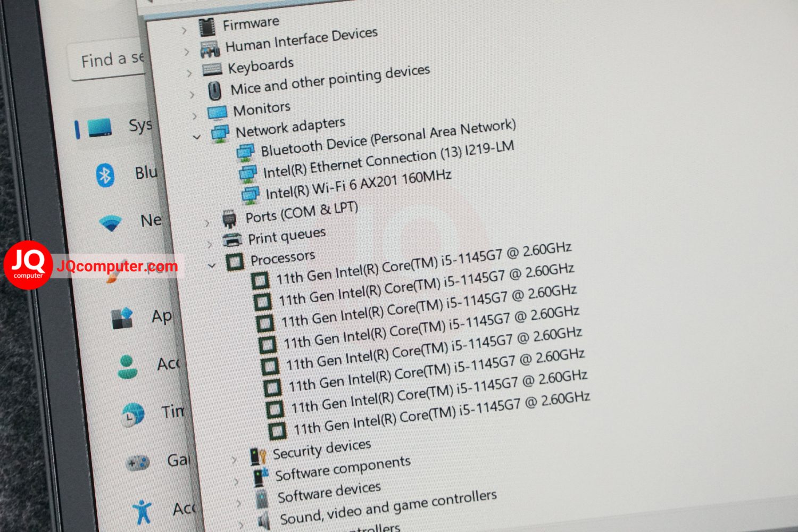Select the first i5-1145G7 processor entry

coord(423,264)
